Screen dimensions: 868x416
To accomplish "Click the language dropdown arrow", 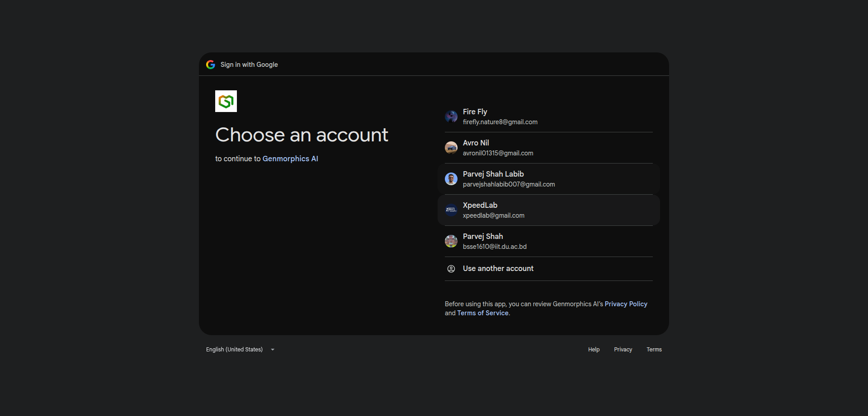I will pyautogui.click(x=273, y=350).
